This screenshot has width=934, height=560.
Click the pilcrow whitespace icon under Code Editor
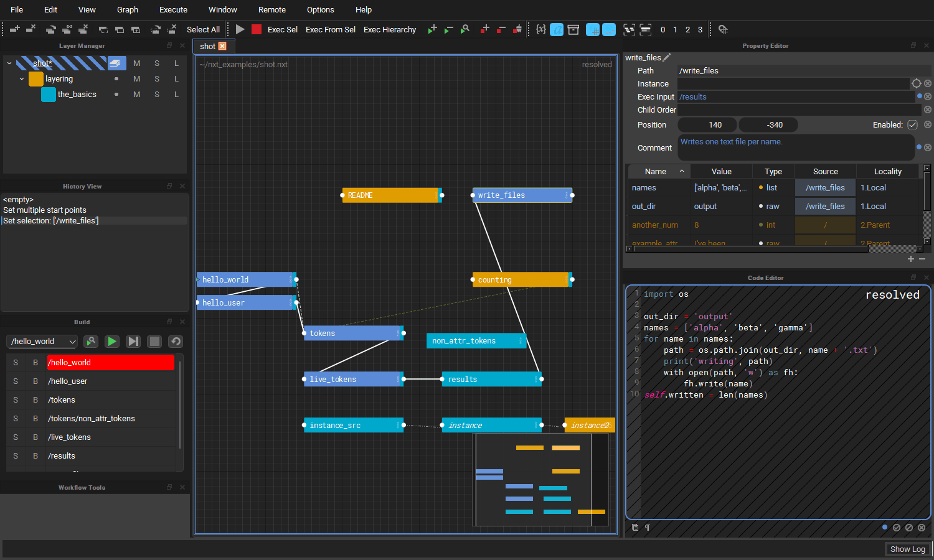coord(648,528)
